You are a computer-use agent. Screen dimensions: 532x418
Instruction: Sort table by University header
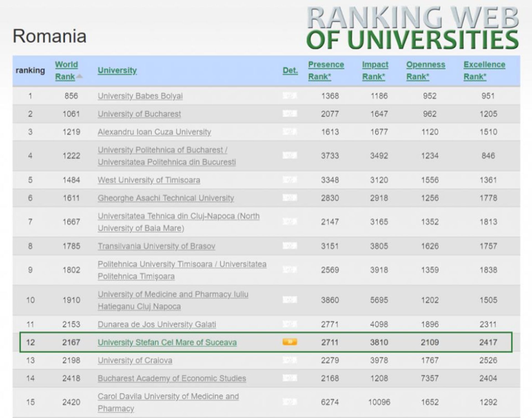(x=117, y=70)
